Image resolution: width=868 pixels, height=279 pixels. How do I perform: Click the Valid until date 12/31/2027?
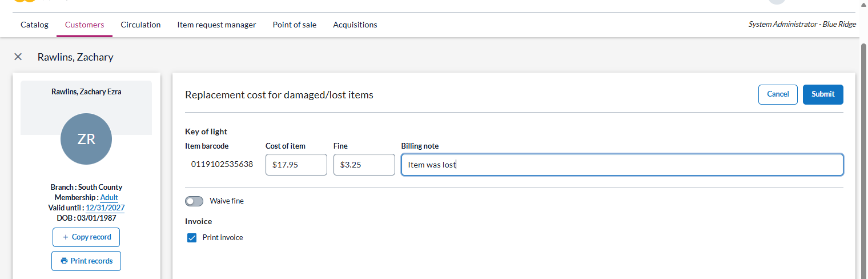coord(105,208)
